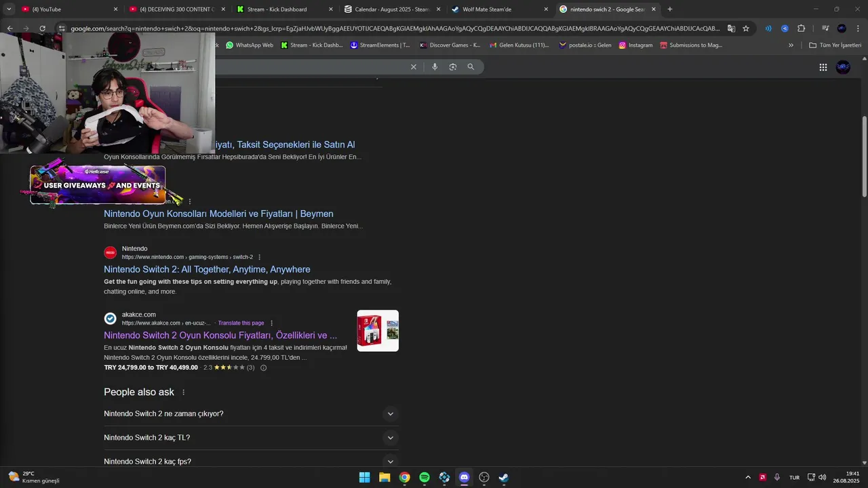Show more bookmarks with the double chevron

point(791,45)
